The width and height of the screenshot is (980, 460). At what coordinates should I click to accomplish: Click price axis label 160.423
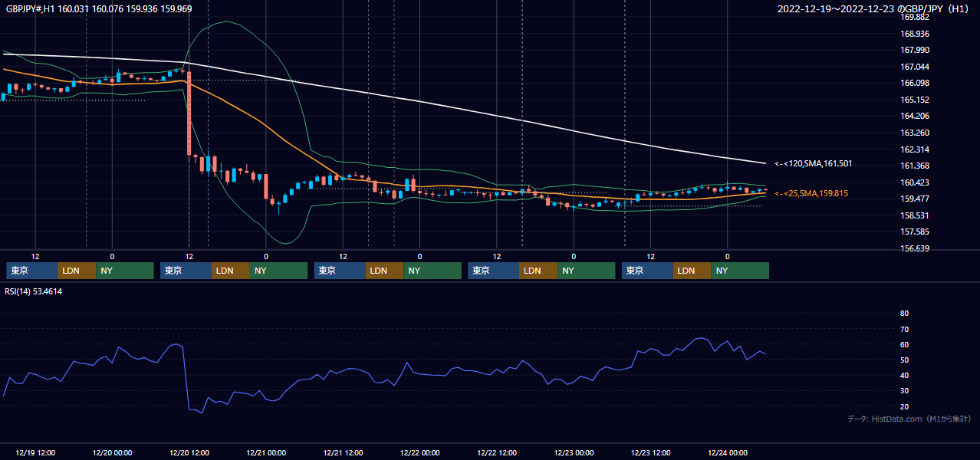[914, 182]
